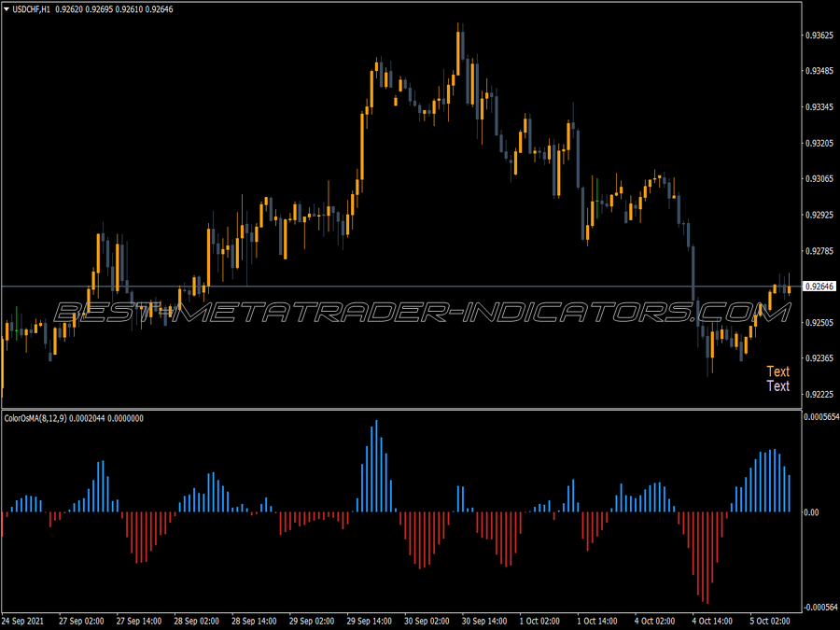Click the 0.92646 current price tag

pos(819,287)
